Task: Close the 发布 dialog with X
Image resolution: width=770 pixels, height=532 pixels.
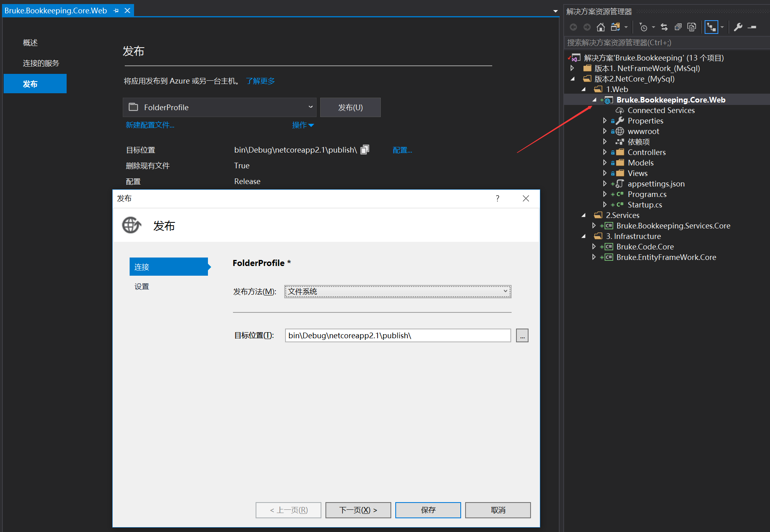Action: (526, 198)
